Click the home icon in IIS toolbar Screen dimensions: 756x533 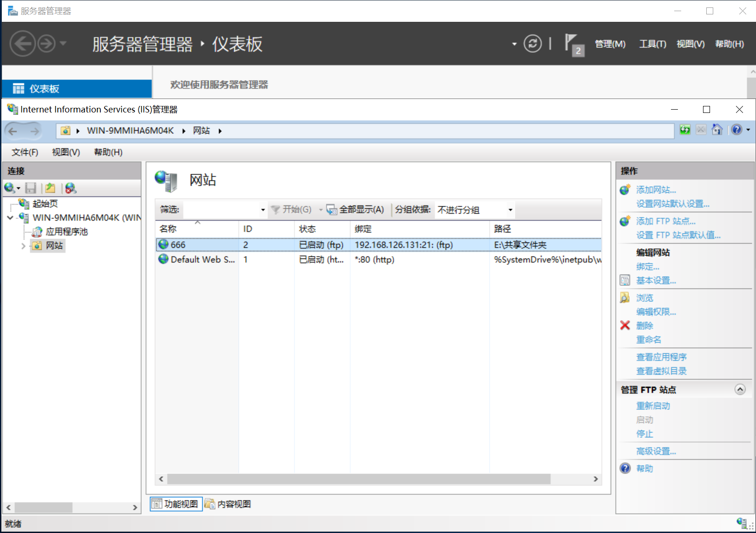coord(717,130)
